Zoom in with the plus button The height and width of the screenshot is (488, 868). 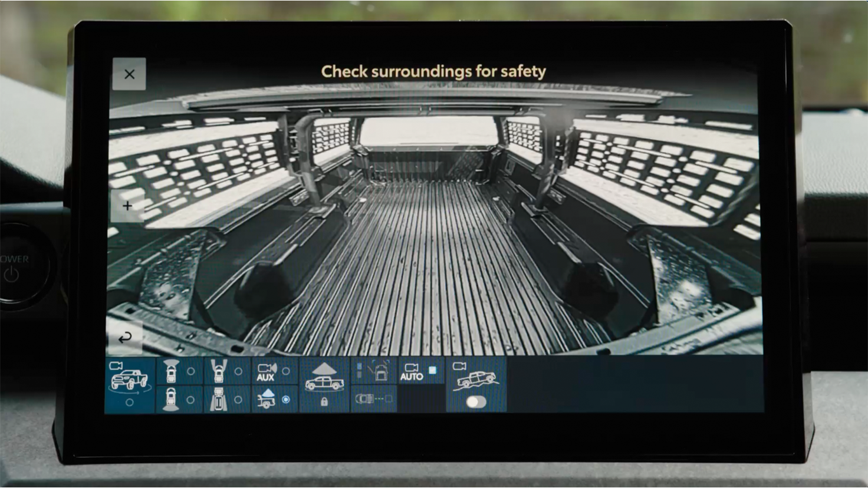pos(127,206)
